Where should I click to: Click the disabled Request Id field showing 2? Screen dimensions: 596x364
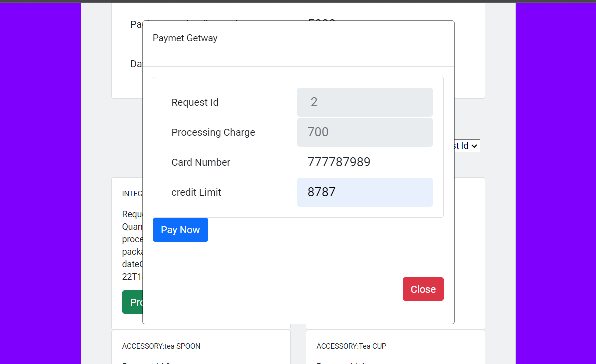tap(365, 102)
